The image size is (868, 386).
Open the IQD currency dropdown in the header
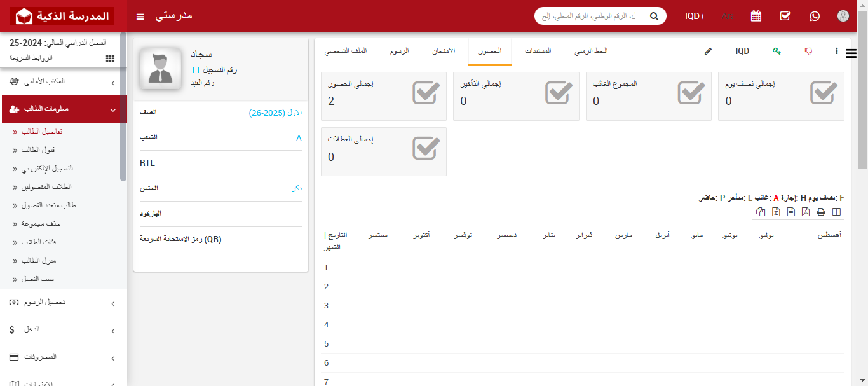[693, 16]
